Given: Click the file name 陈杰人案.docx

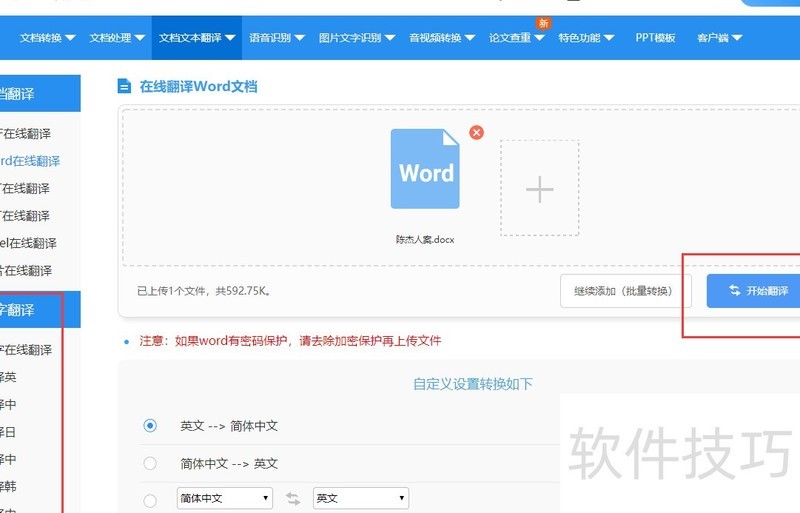Looking at the screenshot, I should tap(425, 239).
